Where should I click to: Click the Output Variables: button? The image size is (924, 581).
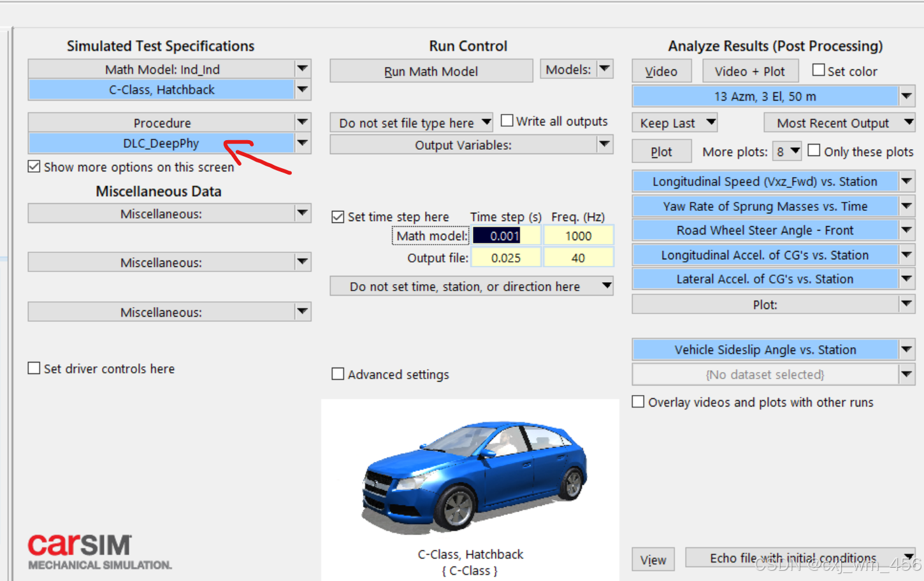[463, 145]
